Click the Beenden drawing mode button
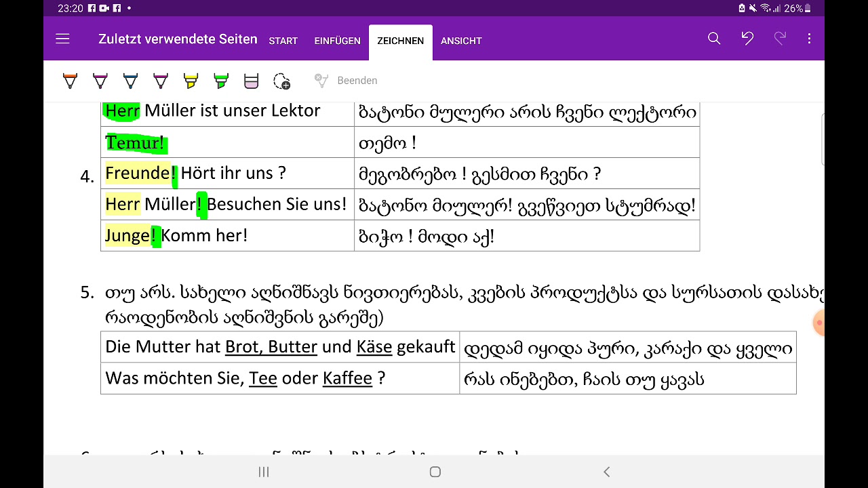Screen dimensions: 868x488 [x=346, y=81]
